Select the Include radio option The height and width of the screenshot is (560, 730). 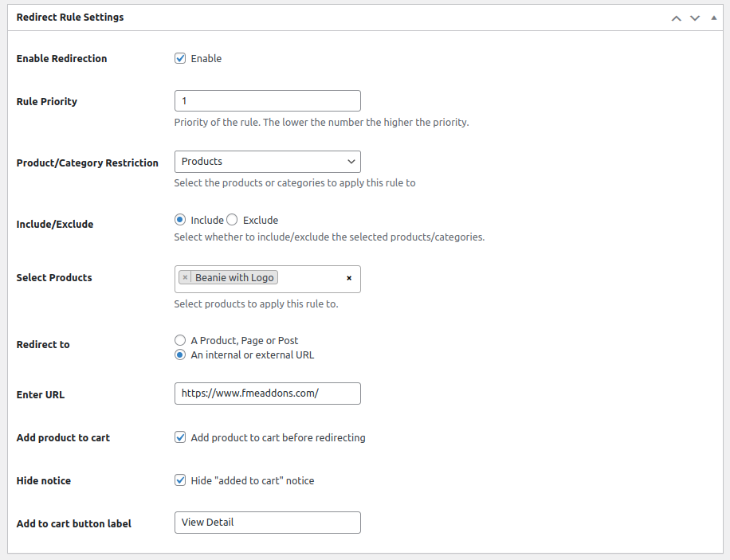pyautogui.click(x=180, y=220)
